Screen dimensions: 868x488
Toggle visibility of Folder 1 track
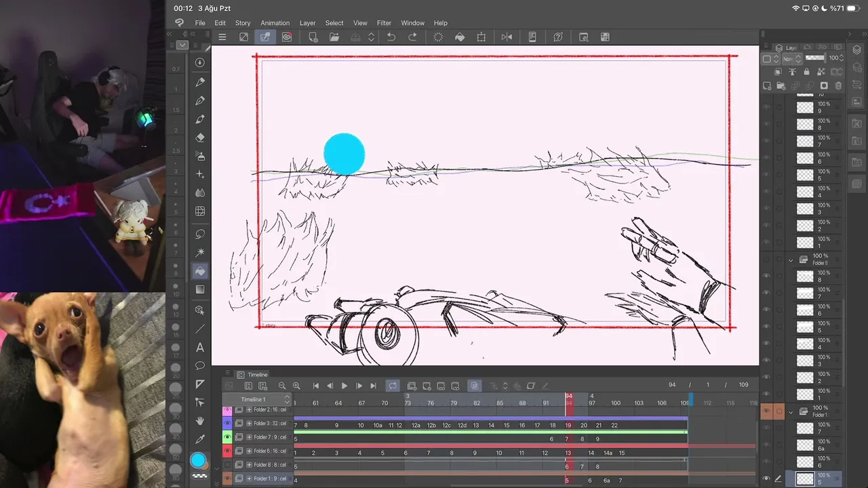point(227,479)
